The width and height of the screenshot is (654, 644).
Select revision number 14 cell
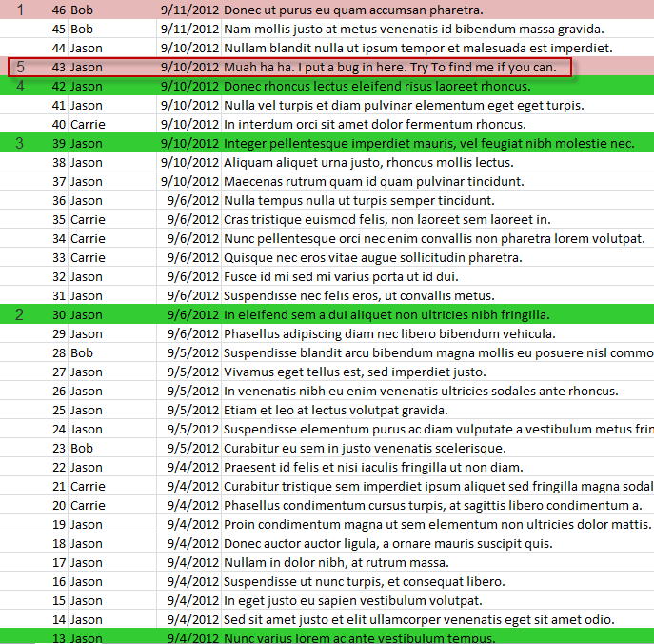pos(59,620)
